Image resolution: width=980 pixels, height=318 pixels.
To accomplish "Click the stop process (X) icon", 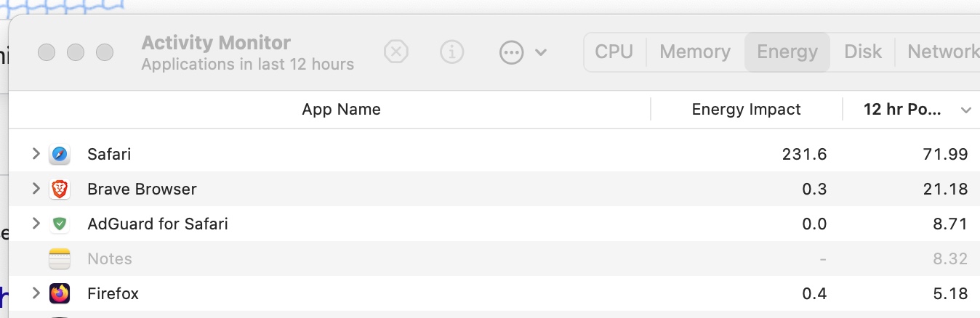I will [x=395, y=52].
